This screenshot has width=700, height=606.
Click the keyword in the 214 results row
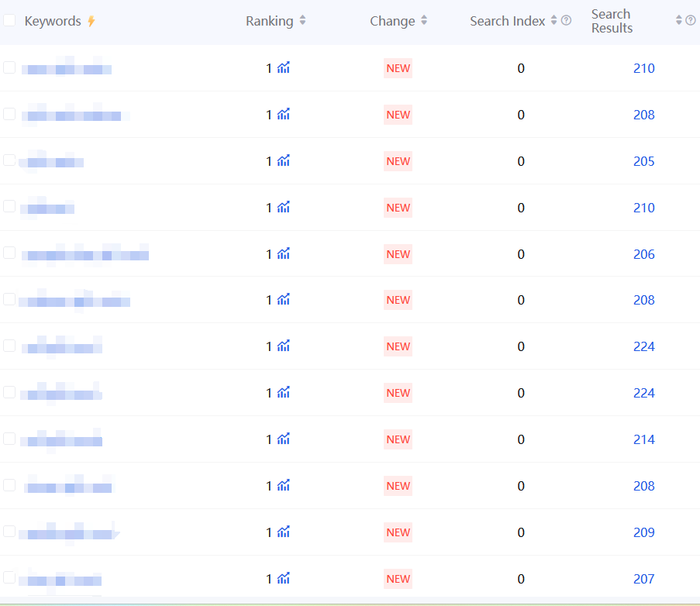[62, 441]
